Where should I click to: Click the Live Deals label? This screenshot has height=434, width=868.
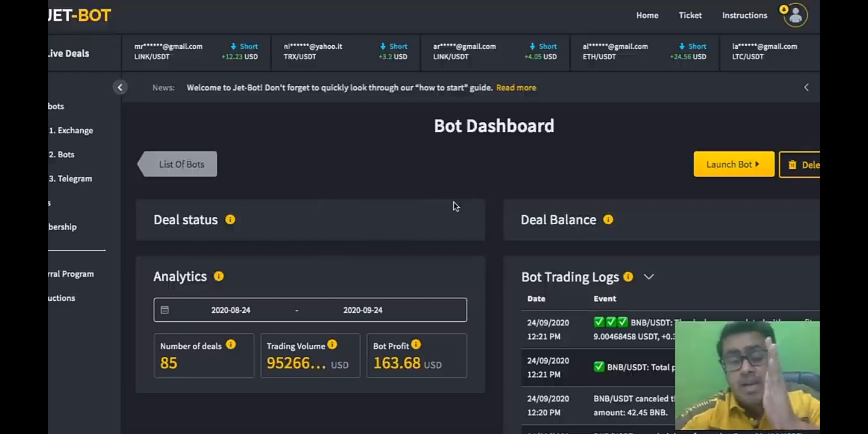click(x=69, y=53)
